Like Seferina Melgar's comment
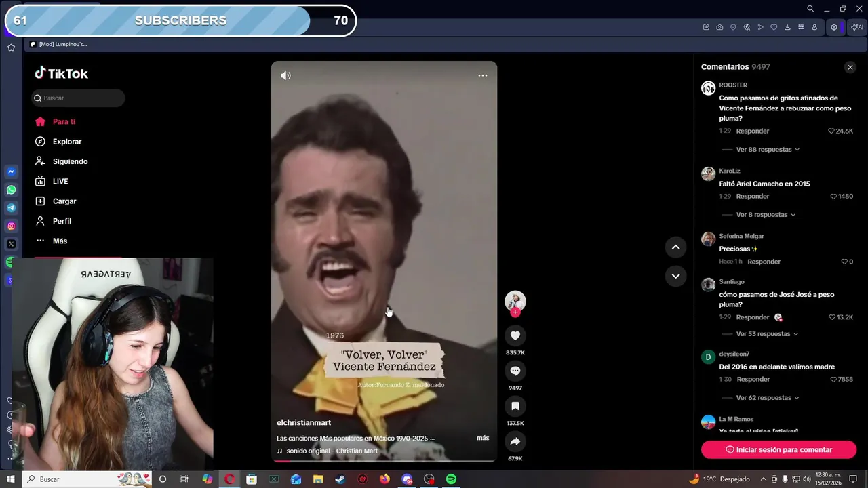 844,261
